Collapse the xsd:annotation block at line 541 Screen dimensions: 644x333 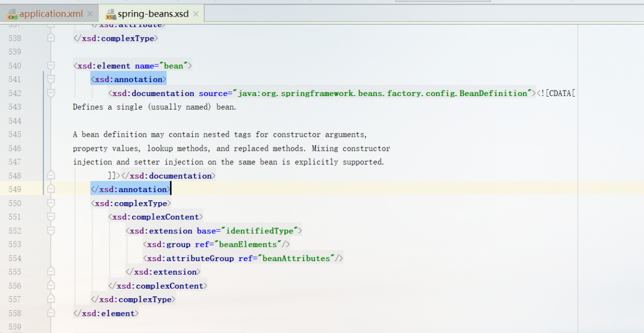(x=51, y=79)
